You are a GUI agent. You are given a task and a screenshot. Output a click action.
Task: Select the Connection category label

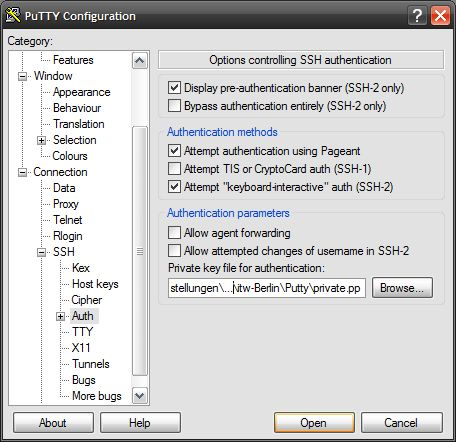coord(60,172)
